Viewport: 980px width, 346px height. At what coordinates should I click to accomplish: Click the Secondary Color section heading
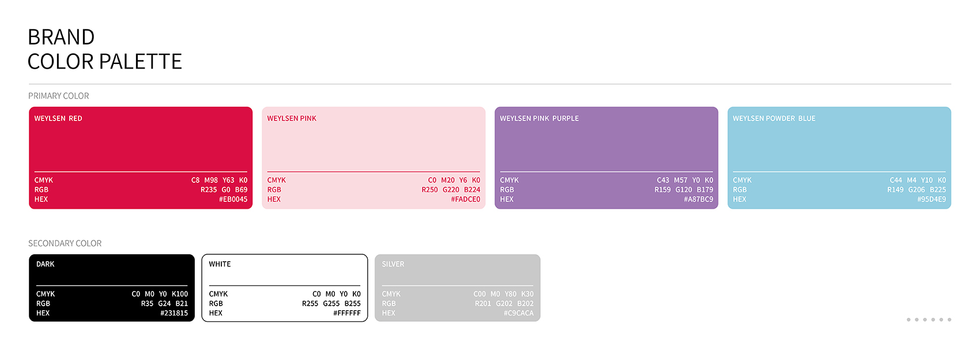point(65,243)
